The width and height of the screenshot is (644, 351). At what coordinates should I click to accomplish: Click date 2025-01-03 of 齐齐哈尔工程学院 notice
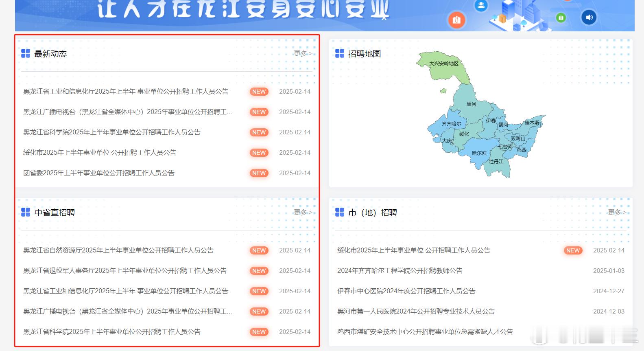(609, 271)
